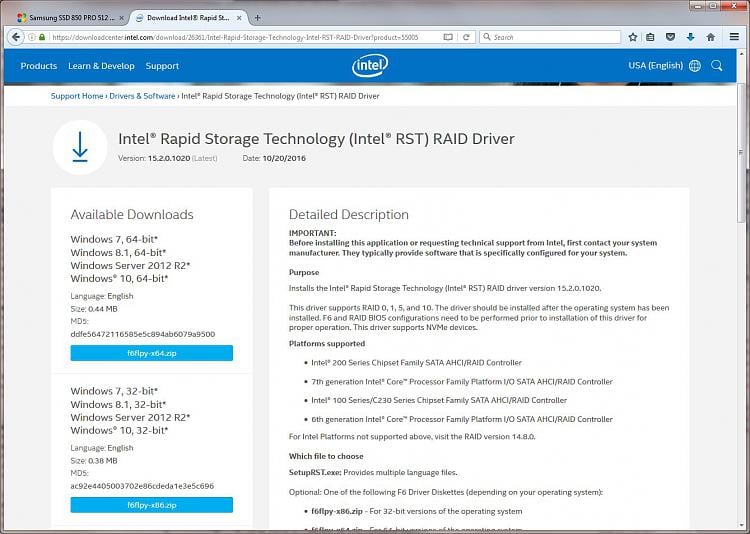Viewport: 750px width, 534px height.
Task: Open the Firefox hamburger menu
Action: (x=734, y=37)
